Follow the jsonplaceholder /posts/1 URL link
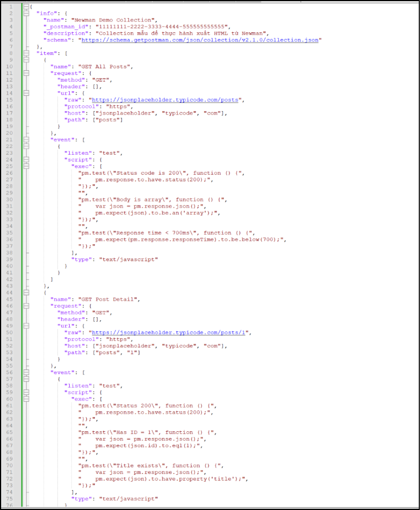The width and height of the screenshot is (420, 510). [171, 333]
